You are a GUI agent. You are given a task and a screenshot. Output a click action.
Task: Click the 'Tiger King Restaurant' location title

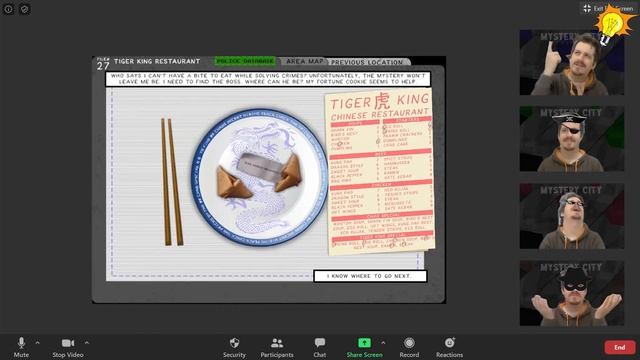157,61
